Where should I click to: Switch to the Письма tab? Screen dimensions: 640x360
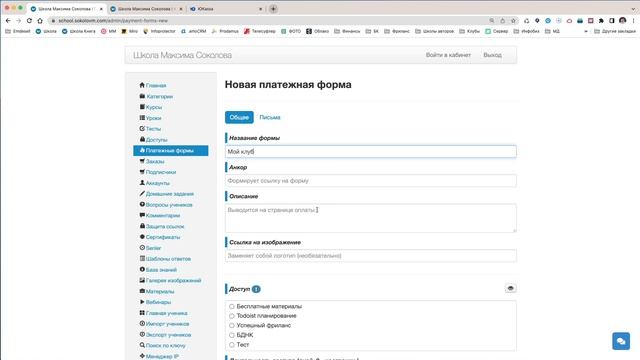click(x=270, y=117)
